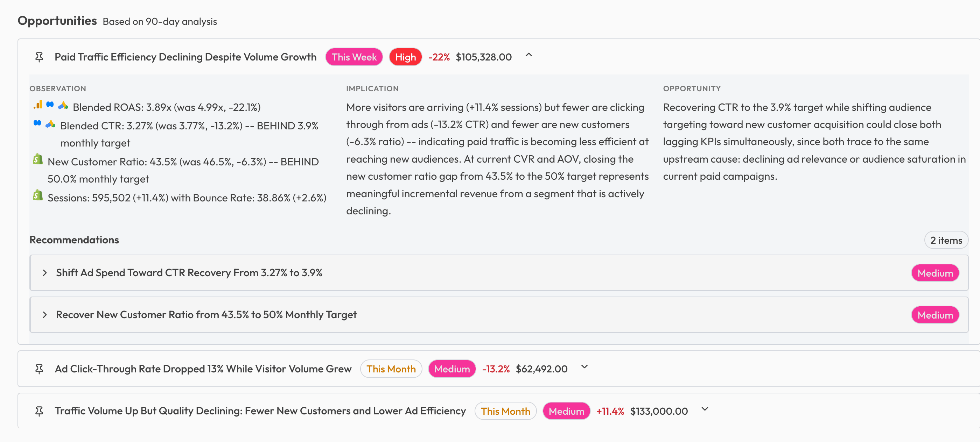Select the This Month filter on Traffic Volume card
980x442 pixels.
coord(506,411)
